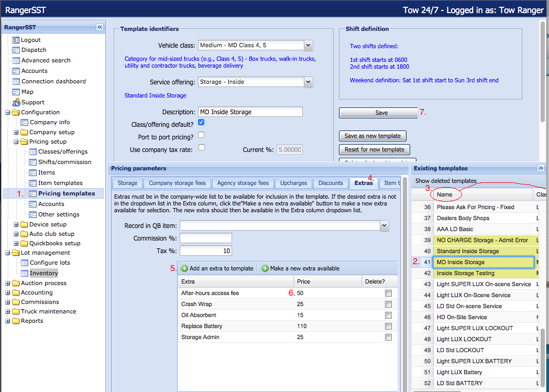Open the Service offering dropdown
The image size is (549, 392).
pyautogui.click(x=308, y=82)
